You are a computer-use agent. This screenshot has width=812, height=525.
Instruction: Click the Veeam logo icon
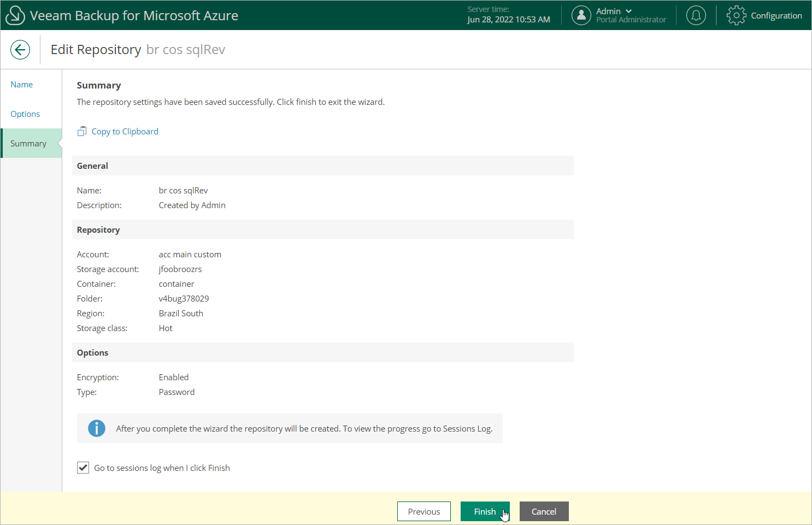15,15
